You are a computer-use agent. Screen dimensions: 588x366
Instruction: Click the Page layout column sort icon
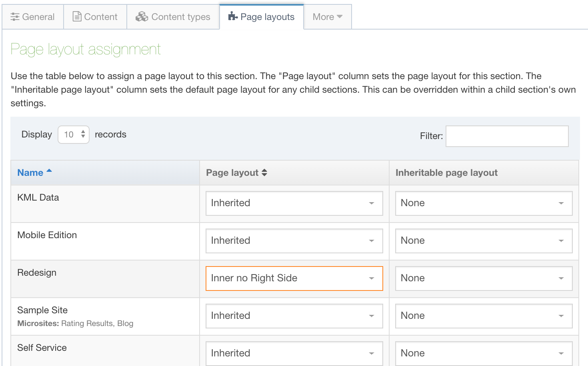tap(264, 173)
